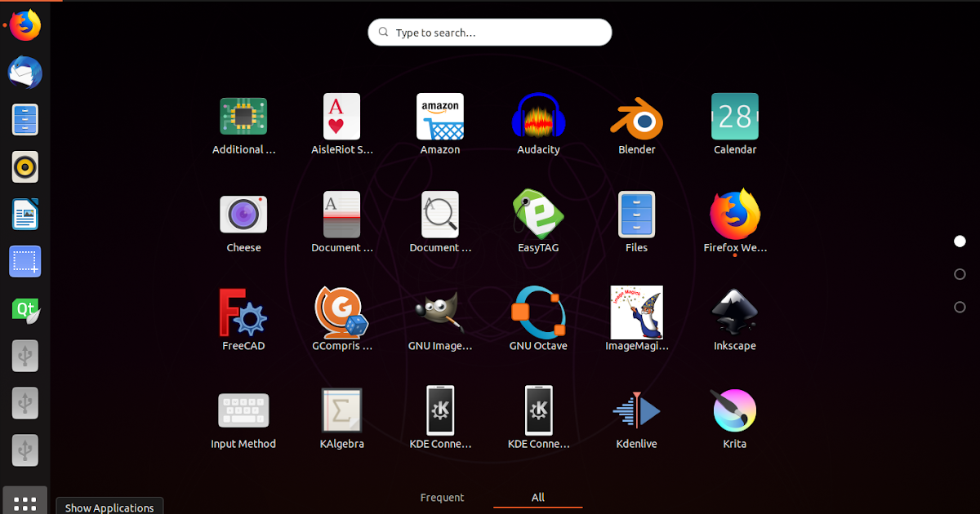Launch Audacity audio editor
This screenshot has width=980, height=514.
pyautogui.click(x=538, y=117)
